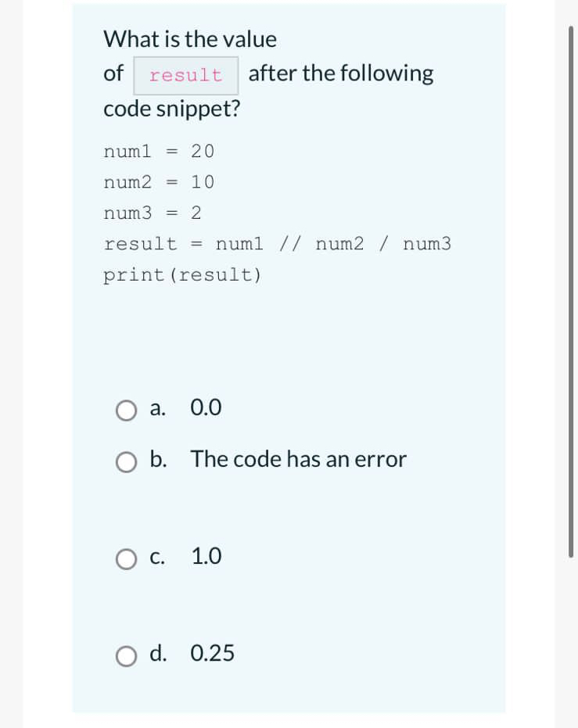Select radio button for option c
This screenshot has height=728, width=578.
point(126,558)
